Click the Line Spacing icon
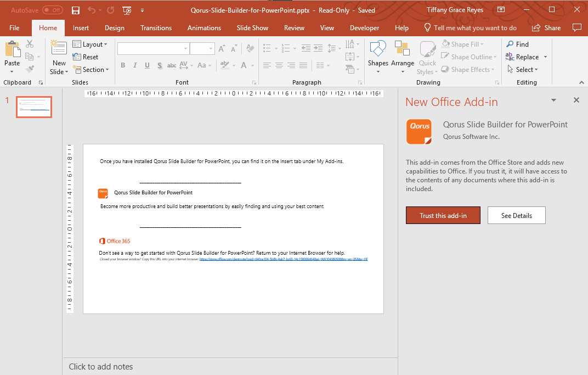Viewport: 588px width, 375px height. 332,48
